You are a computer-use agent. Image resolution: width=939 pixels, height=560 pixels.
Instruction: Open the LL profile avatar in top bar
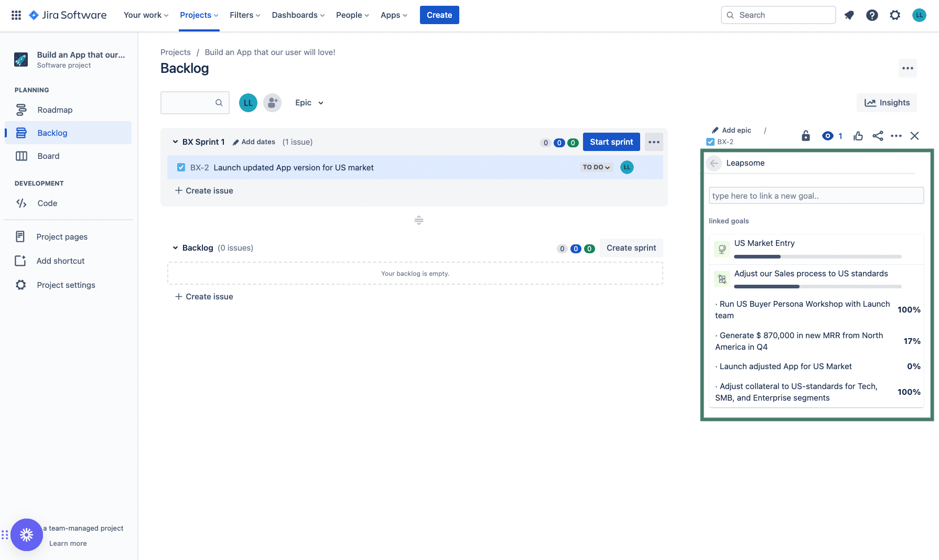point(919,15)
